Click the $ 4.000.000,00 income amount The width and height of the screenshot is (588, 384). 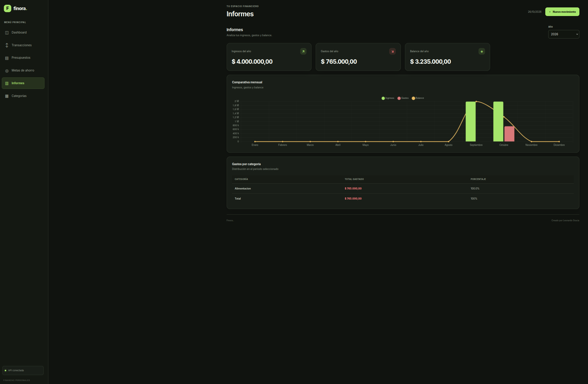(252, 62)
